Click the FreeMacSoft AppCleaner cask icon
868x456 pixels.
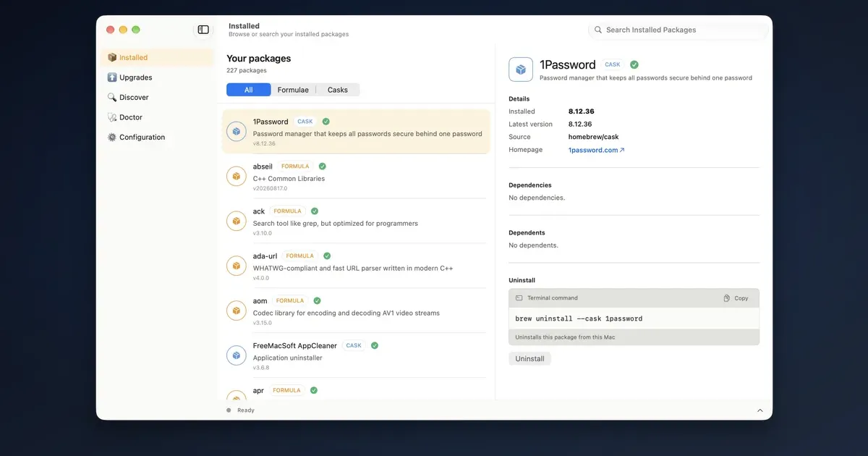237,355
